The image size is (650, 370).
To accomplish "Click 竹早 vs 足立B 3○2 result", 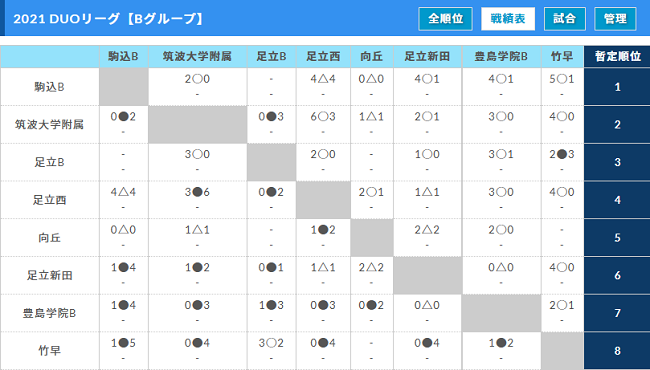I will (x=271, y=343).
